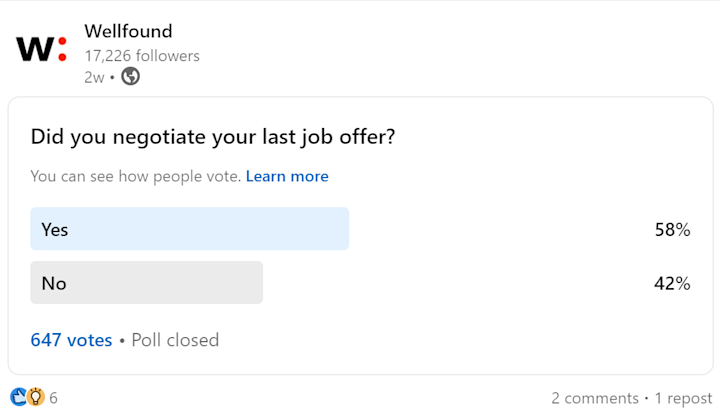The image size is (720, 417).
Task: Click the clapping hands reaction icon
Action: [x=19, y=397]
